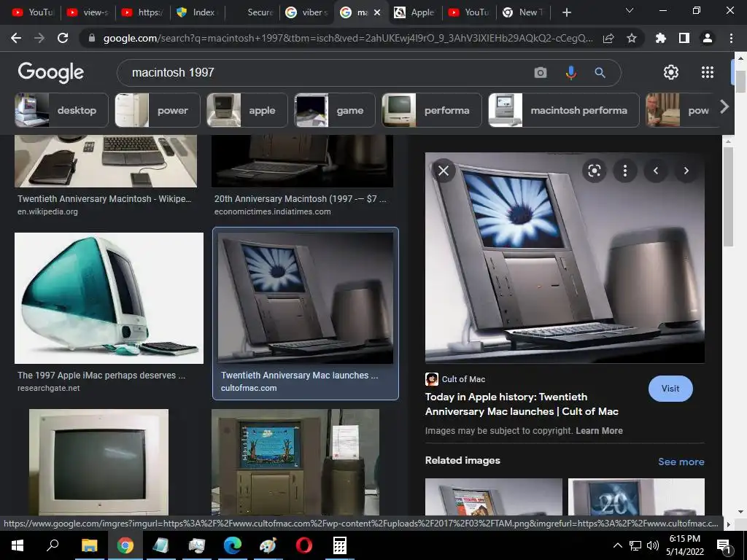Close the active macintosh search tab
Screen dimensions: 747x560
click(x=377, y=12)
